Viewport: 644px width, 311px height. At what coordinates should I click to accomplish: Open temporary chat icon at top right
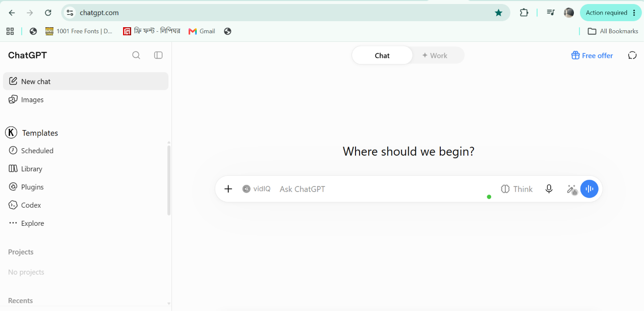click(x=632, y=55)
